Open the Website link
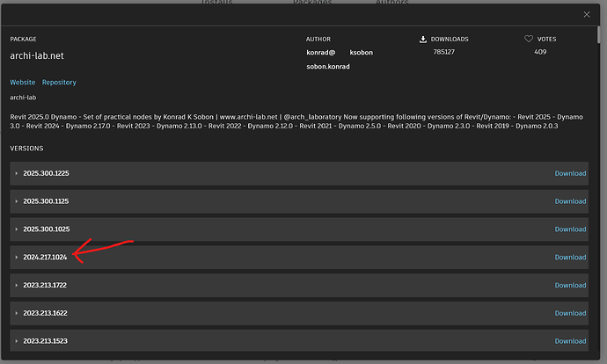 tap(23, 83)
